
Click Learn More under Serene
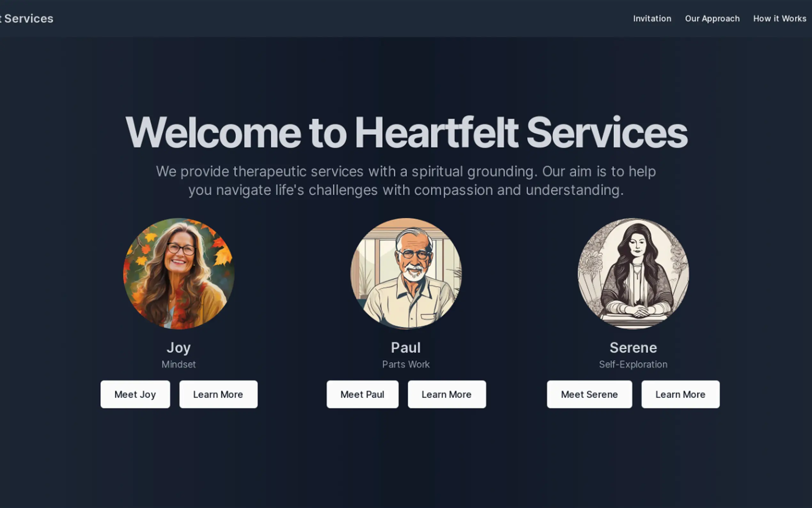pos(680,394)
